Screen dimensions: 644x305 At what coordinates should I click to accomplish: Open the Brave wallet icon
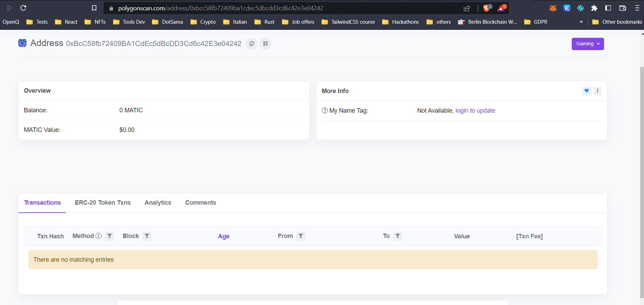(x=622, y=8)
